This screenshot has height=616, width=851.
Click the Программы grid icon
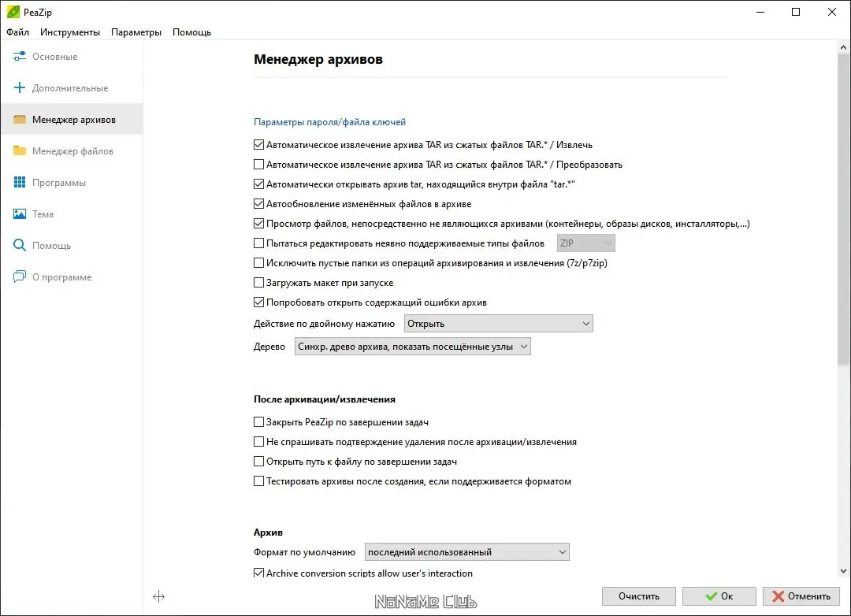20,183
